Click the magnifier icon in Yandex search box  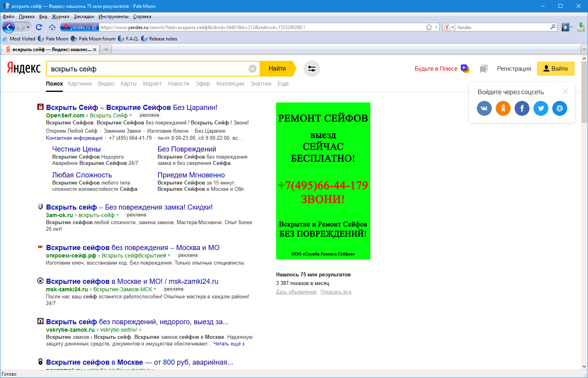pos(553,27)
